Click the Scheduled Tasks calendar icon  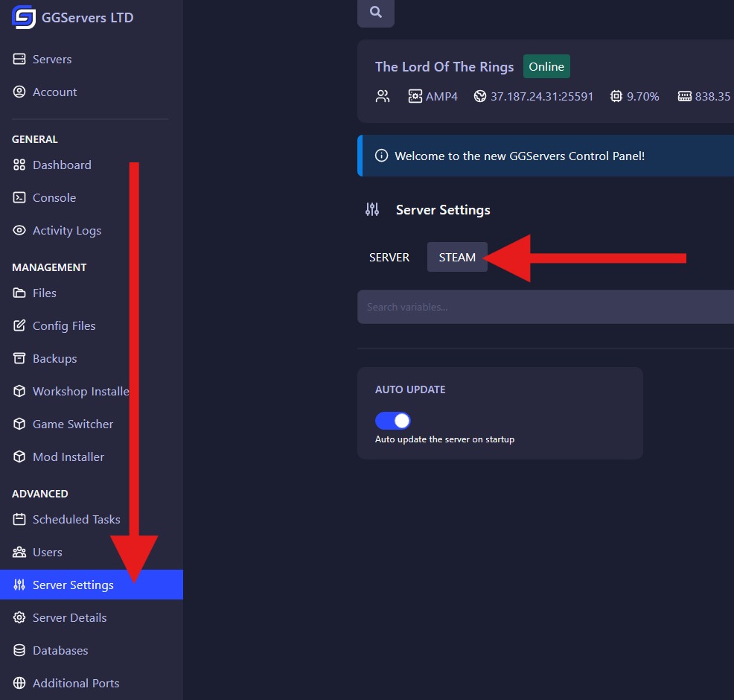coord(19,520)
